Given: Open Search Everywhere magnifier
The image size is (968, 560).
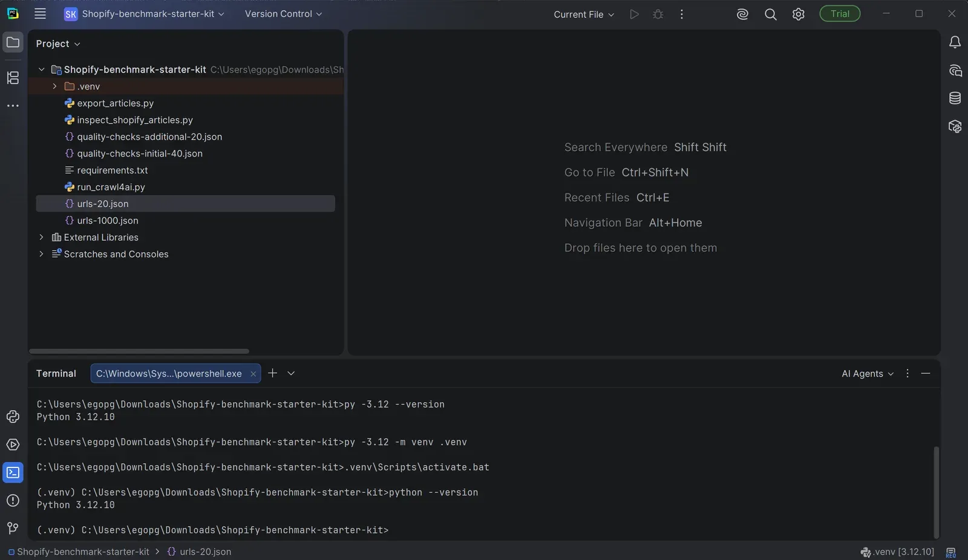Looking at the screenshot, I should click(x=770, y=14).
